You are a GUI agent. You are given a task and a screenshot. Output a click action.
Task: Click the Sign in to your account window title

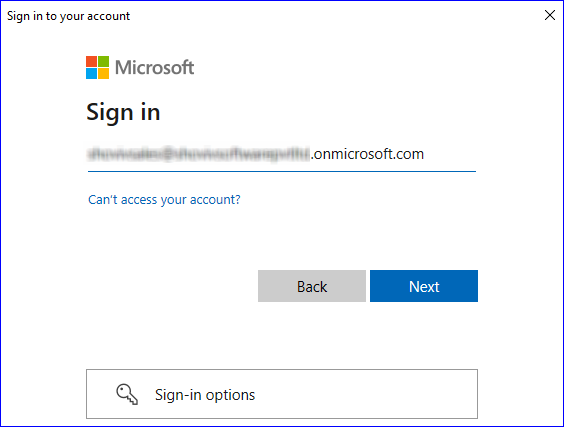pyautogui.click(x=68, y=16)
